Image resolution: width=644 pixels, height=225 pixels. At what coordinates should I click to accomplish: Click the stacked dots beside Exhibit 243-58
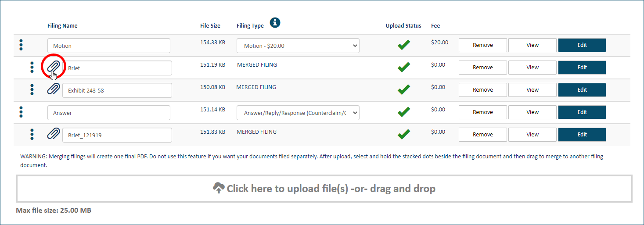[x=32, y=89]
